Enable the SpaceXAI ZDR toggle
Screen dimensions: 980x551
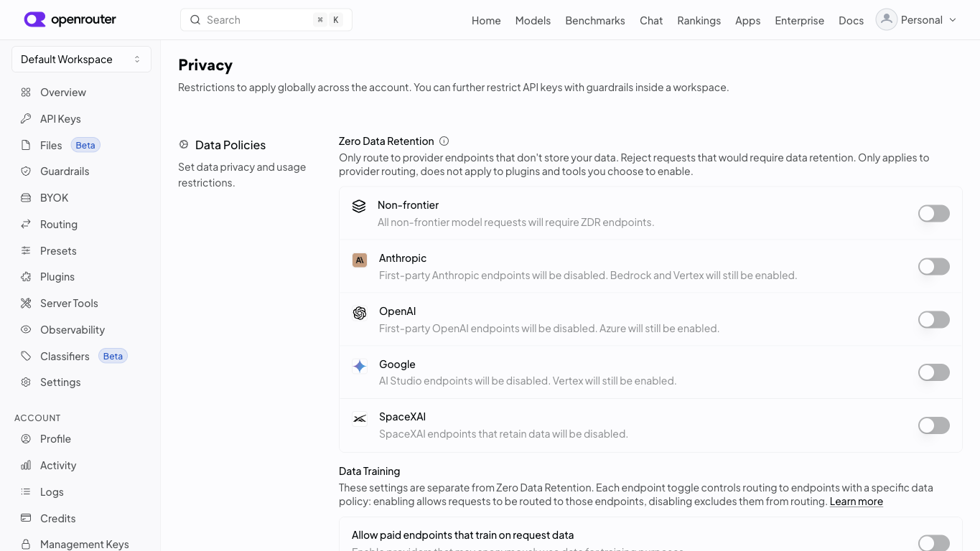(x=934, y=425)
